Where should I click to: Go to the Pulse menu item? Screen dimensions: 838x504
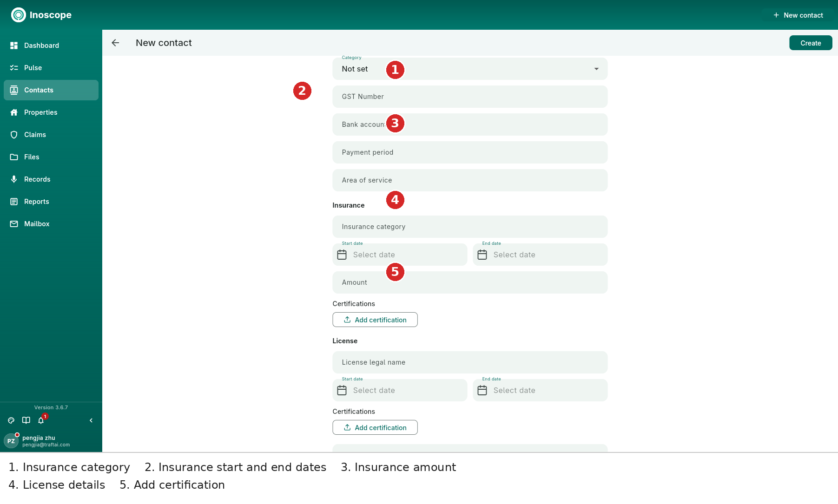(x=51, y=68)
